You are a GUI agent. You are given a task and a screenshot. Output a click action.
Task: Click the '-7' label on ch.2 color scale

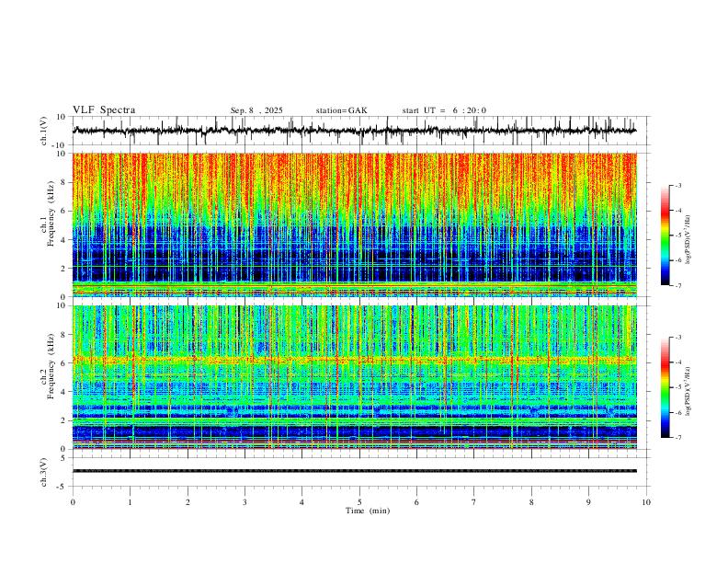(x=678, y=437)
